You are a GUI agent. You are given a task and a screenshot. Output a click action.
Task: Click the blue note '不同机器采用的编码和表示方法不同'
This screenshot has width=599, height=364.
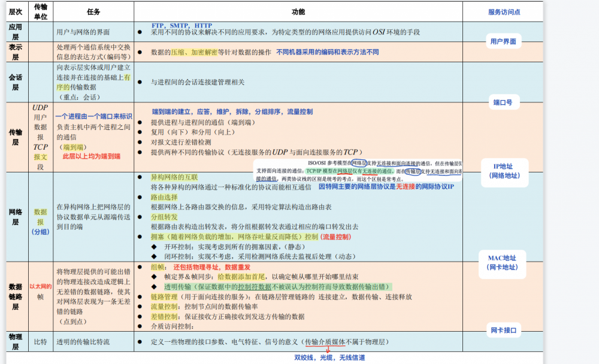pos(328,52)
